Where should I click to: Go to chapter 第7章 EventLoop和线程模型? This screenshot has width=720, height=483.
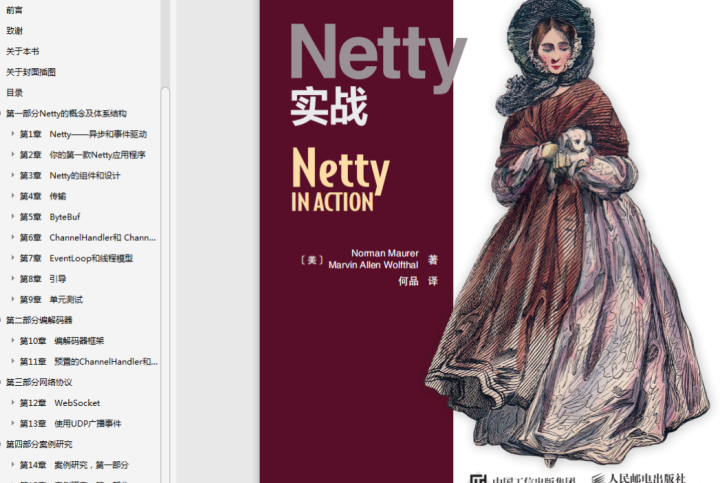pyautogui.click(x=76, y=258)
